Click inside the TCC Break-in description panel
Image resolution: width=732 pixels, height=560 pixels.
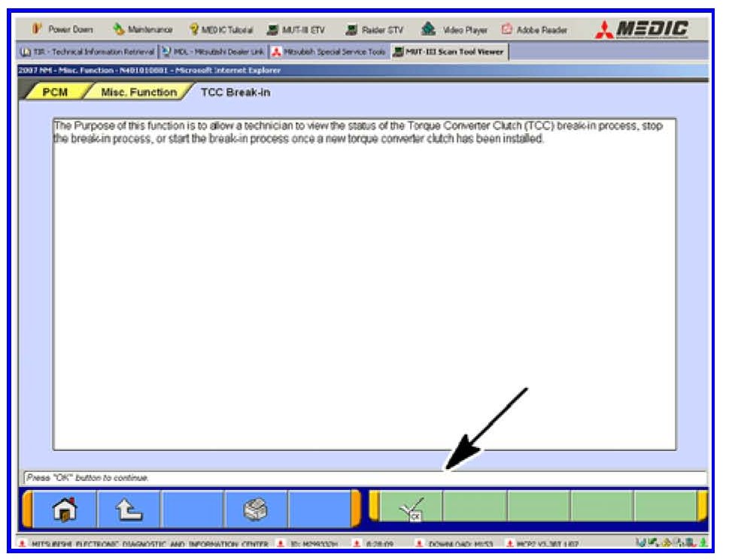click(364, 286)
